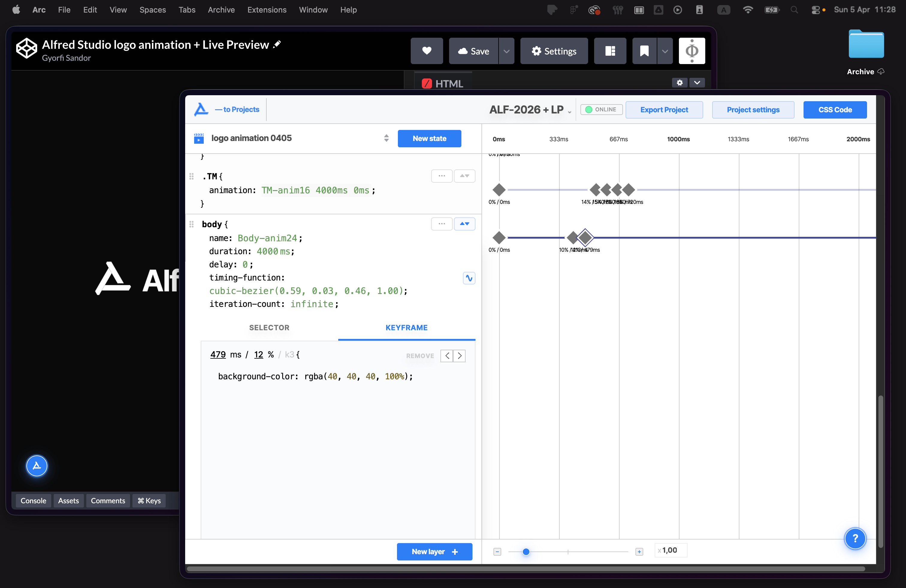Edit the zoom factor 1,00 field
Image resolution: width=906 pixels, height=588 pixels.
pos(671,550)
